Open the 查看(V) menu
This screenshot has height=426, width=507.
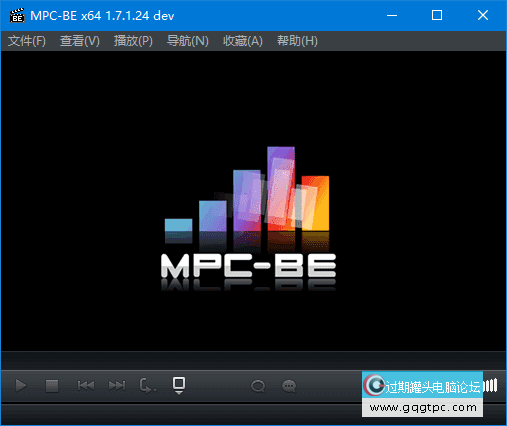point(80,41)
